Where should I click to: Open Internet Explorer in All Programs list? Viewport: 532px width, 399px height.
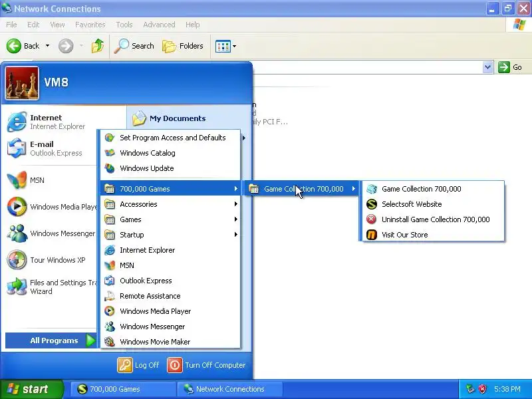[170, 250]
